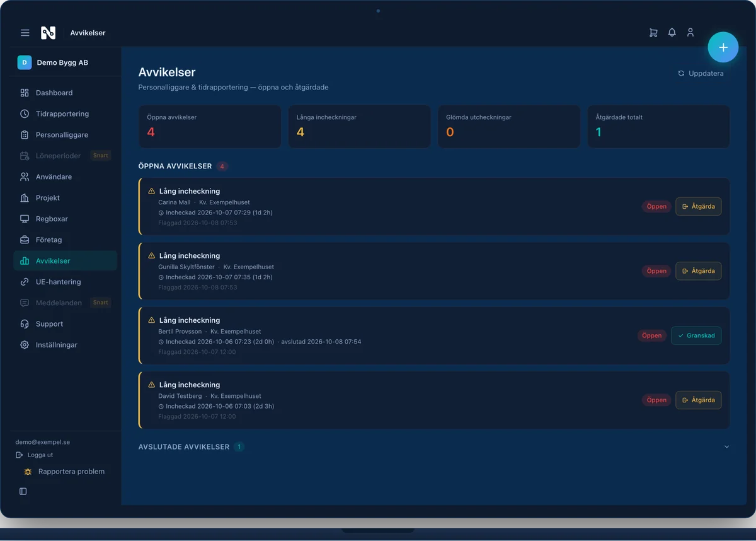Open Personalliggare in the sidebar
Viewport: 756px width, 541px height.
pyautogui.click(x=65, y=135)
